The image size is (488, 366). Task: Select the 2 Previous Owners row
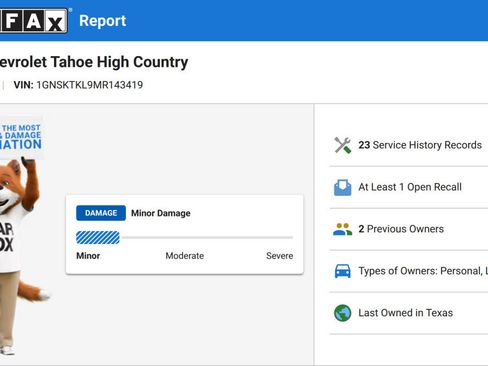click(409, 229)
